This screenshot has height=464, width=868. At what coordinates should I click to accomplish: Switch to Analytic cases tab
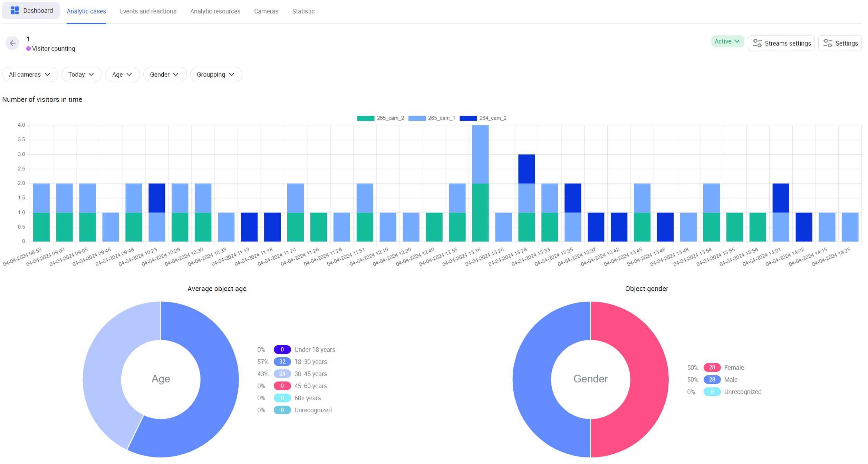point(86,11)
